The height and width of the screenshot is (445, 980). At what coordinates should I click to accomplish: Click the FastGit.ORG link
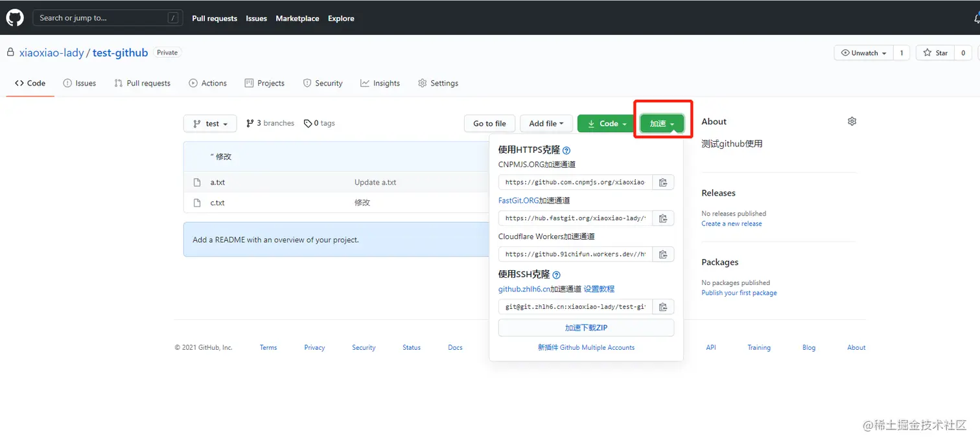[x=519, y=201]
